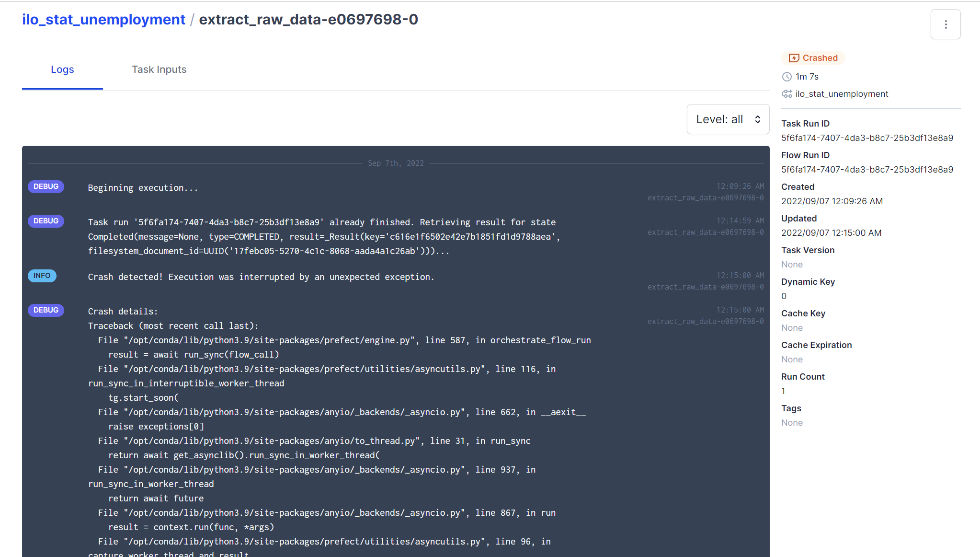Click the lightning icon in the Crashed badge
Viewport: 980px width, 557px height.
coord(795,58)
